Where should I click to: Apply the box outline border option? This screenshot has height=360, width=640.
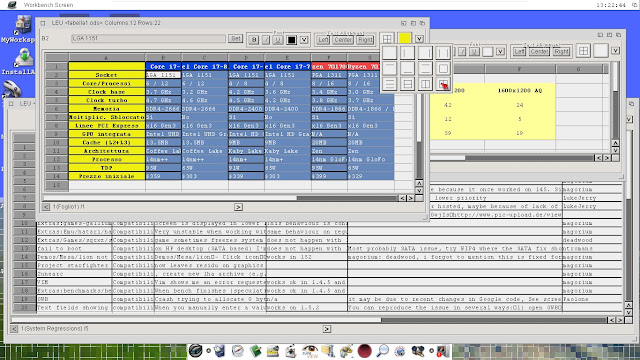coord(443,68)
